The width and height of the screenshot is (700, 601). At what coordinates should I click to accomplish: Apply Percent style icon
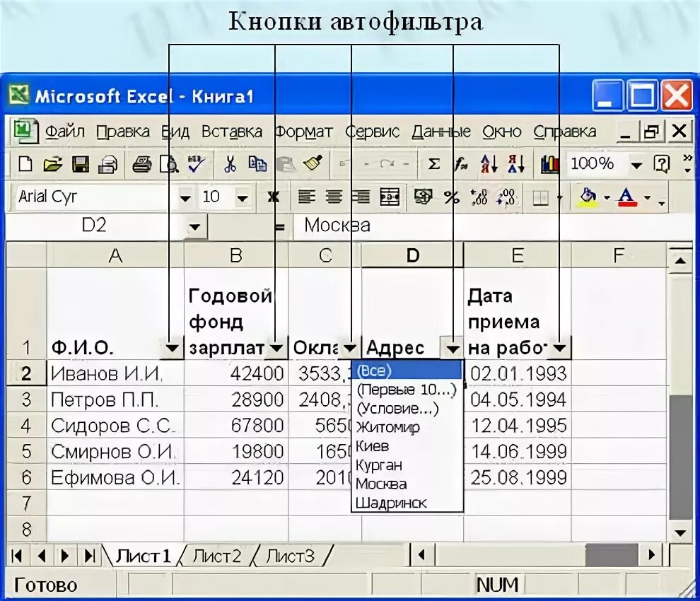452,197
